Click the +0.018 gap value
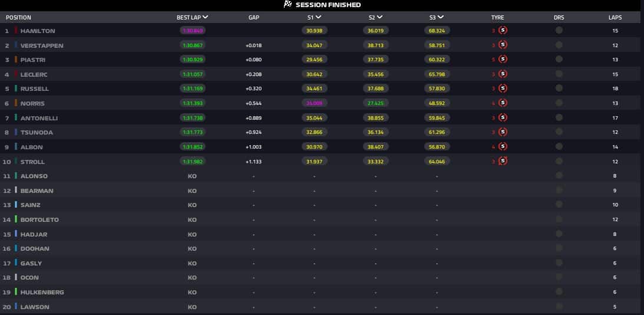The height and width of the screenshot is (315, 644). coord(253,45)
